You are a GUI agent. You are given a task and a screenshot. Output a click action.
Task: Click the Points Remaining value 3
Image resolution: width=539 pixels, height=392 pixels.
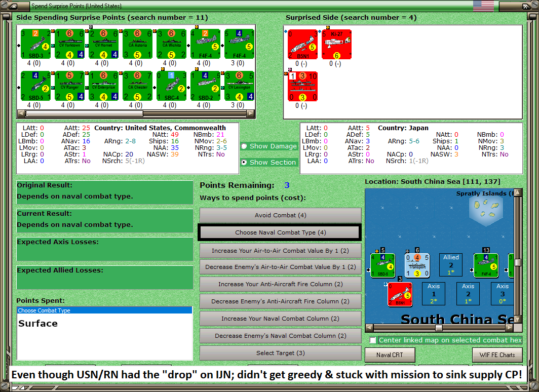[x=287, y=185]
